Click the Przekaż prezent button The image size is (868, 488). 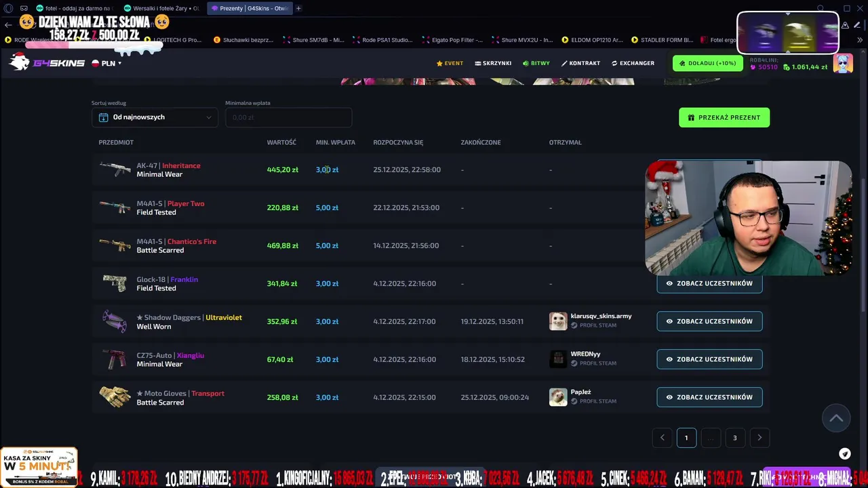[724, 117]
